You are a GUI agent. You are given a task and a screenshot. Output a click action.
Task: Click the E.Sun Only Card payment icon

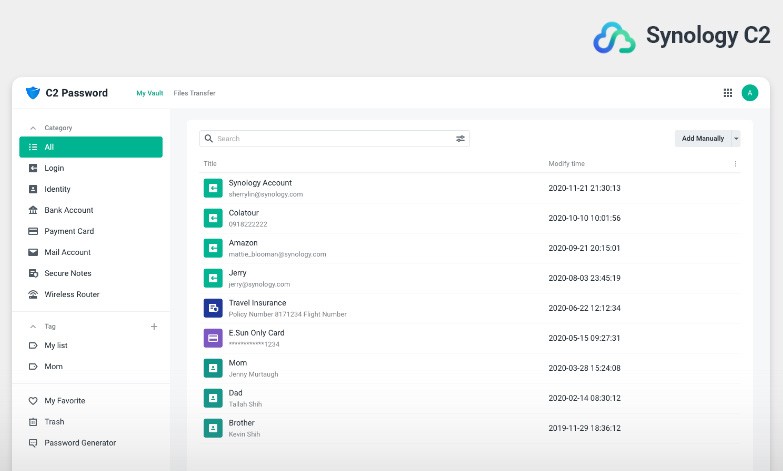[x=213, y=338]
